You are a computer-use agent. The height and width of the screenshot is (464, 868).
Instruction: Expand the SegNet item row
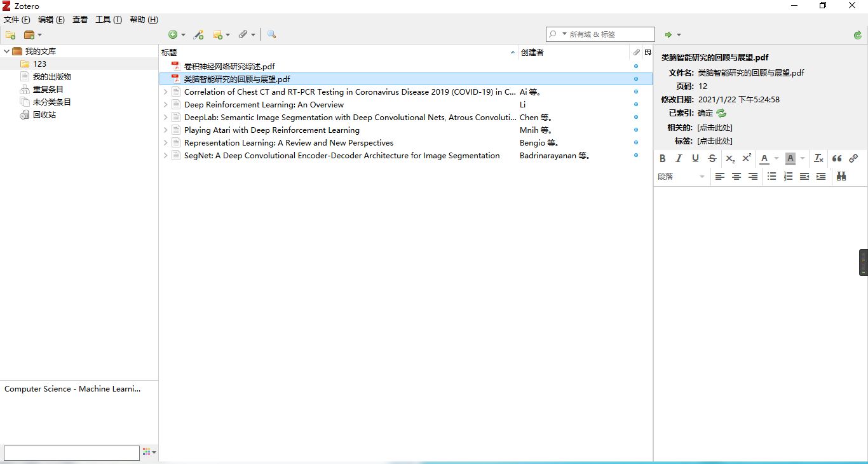165,156
